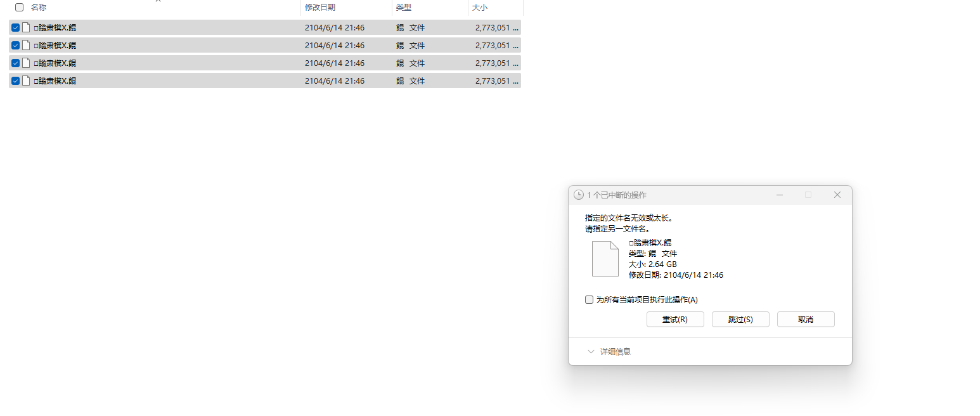Enable 为所有当前项目执行此操作 checkbox
Screen dimensions: 980x416
589,299
